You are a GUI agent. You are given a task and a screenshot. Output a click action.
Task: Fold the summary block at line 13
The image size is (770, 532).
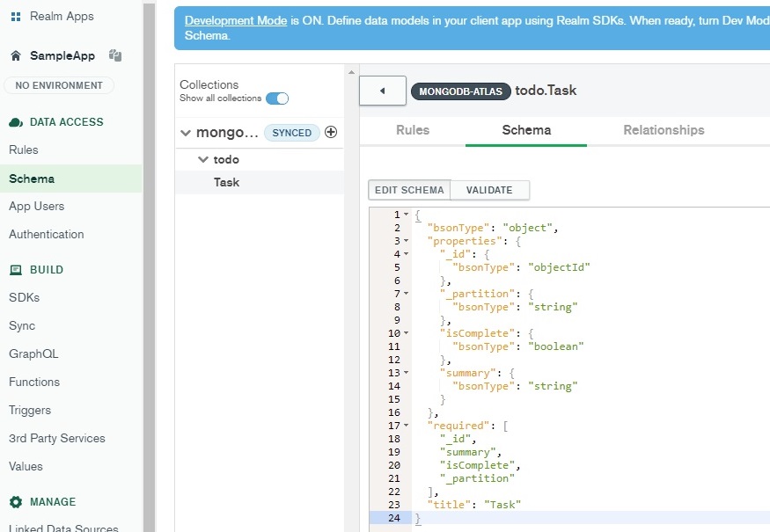pyautogui.click(x=406, y=373)
